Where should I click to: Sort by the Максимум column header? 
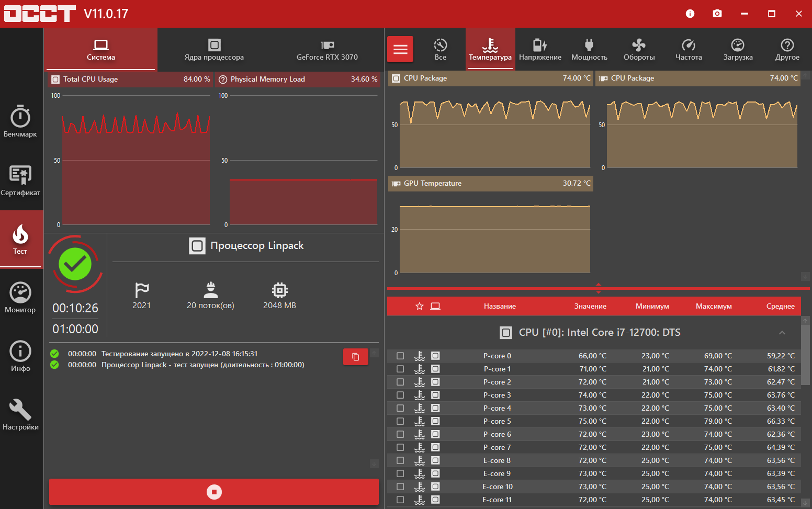[714, 307]
